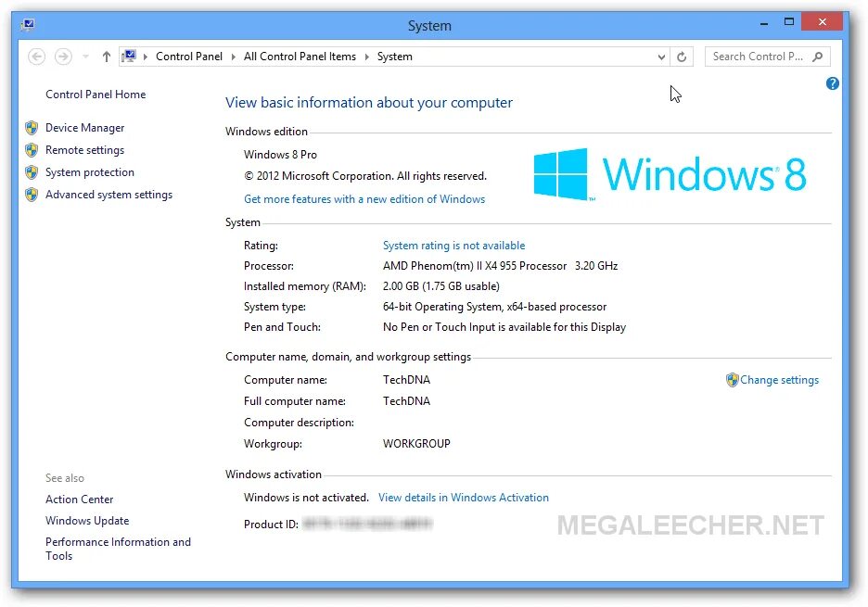The height and width of the screenshot is (607, 868).
Task: Open the address bar history dropdown
Action: (661, 57)
